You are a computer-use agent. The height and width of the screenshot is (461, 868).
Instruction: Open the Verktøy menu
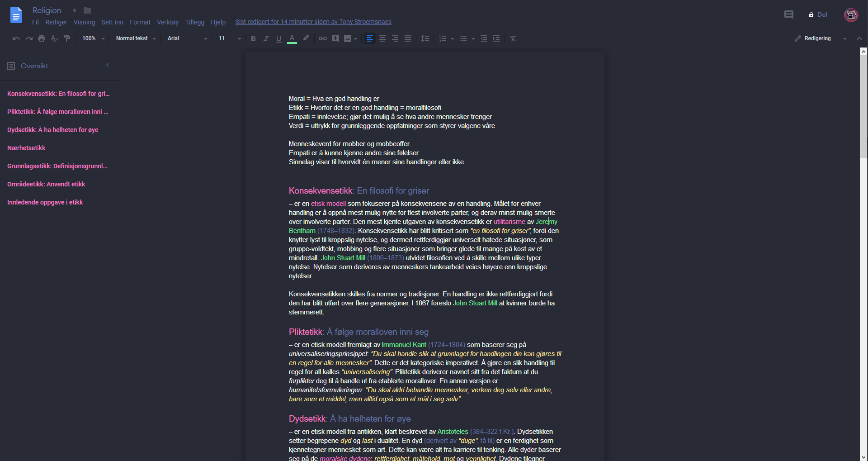(x=168, y=22)
